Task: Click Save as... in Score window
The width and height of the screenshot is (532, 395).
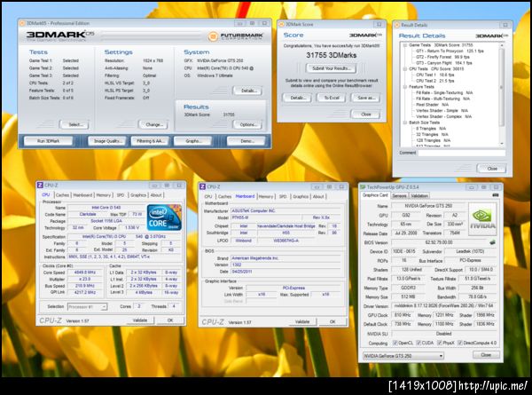Action: tap(365, 98)
